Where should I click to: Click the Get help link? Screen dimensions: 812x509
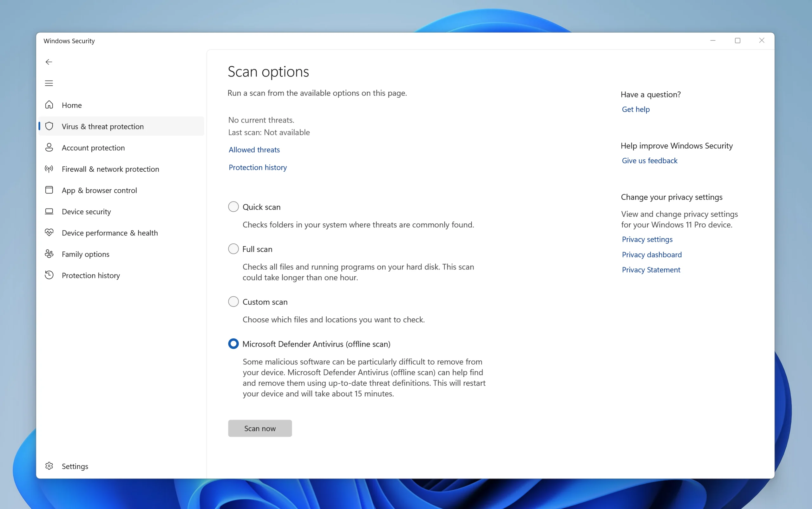[x=636, y=109]
